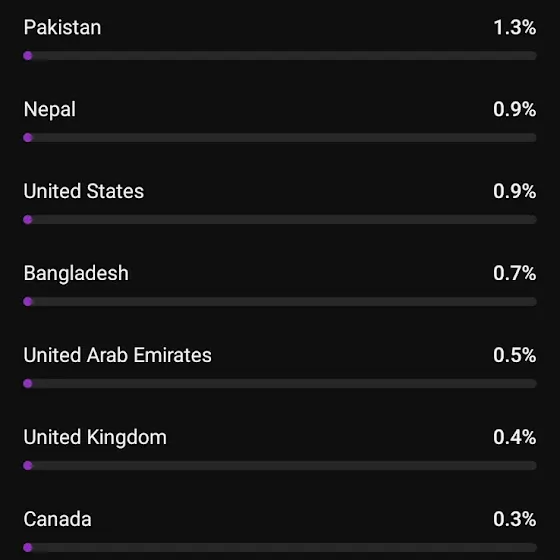
Task: Click the Bangladesh 0.7% value
Action: (515, 273)
